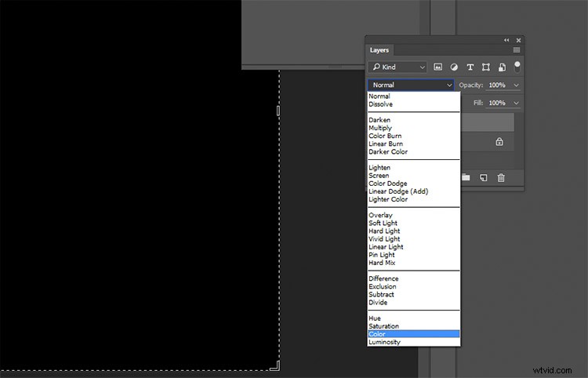Choose Lighter Color blend mode
Image resolution: width=588 pixels, height=378 pixels.
414,199
